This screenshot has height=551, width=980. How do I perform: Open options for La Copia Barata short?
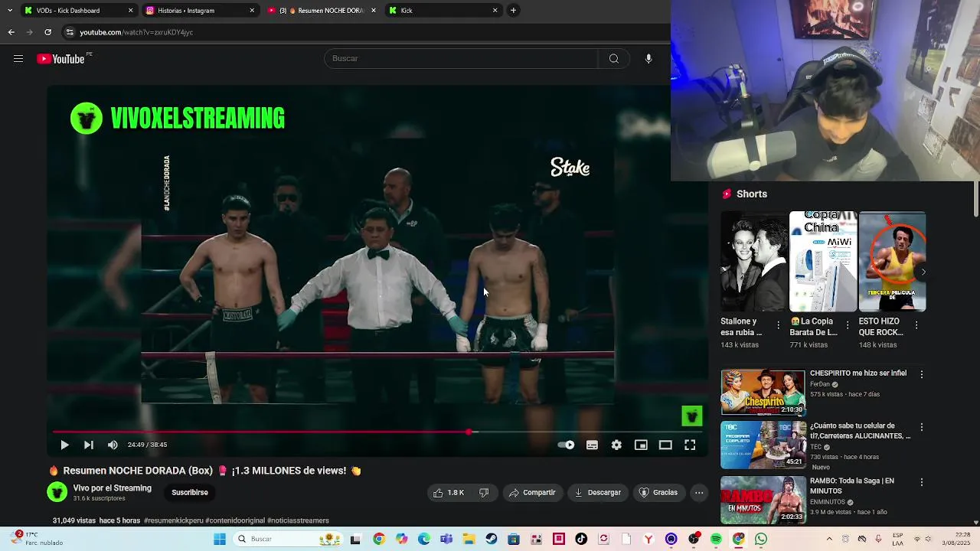pyautogui.click(x=848, y=325)
